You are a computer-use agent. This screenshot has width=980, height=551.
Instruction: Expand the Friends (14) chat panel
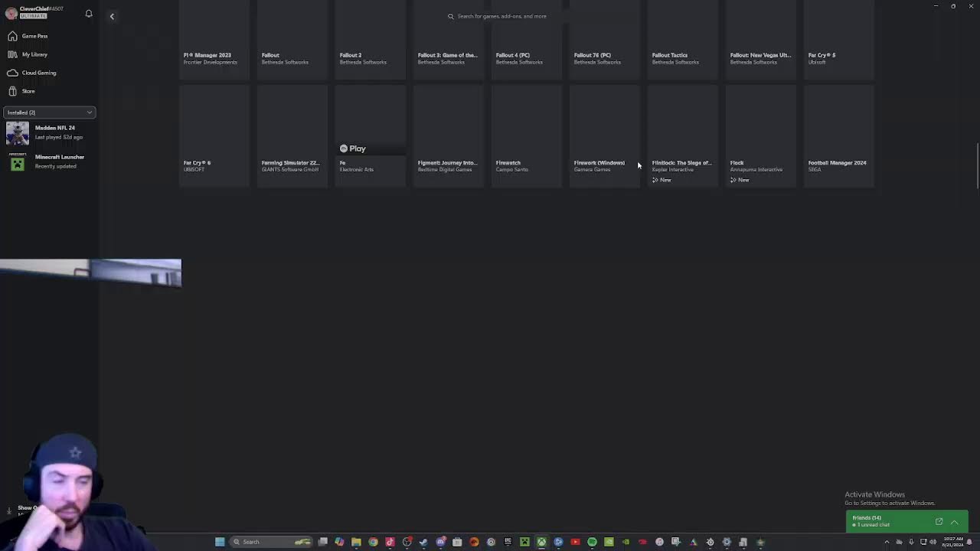tap(955, 522)
